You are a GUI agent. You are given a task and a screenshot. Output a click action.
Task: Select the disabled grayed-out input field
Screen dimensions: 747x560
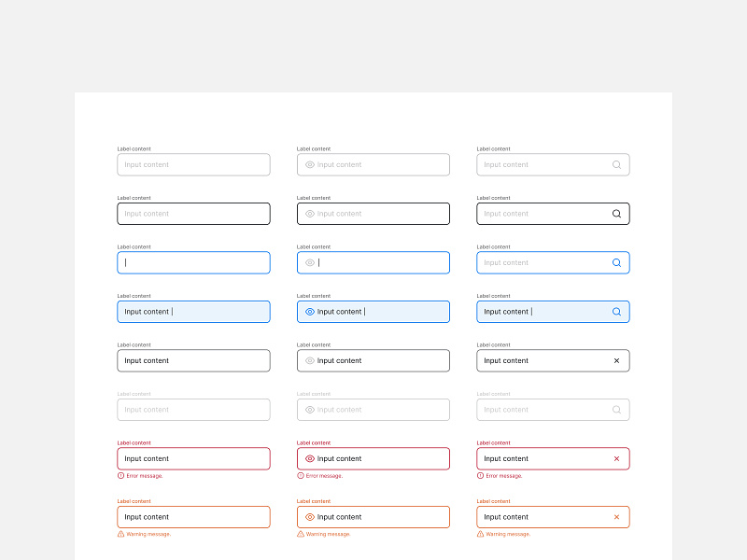193,409
